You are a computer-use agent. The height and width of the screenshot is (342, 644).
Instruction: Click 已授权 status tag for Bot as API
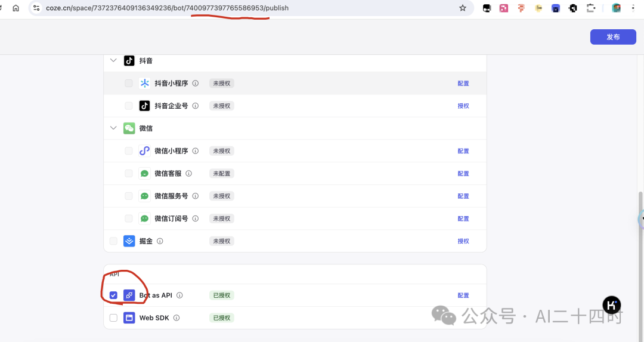pyautogui.click(x=222, y=295)
